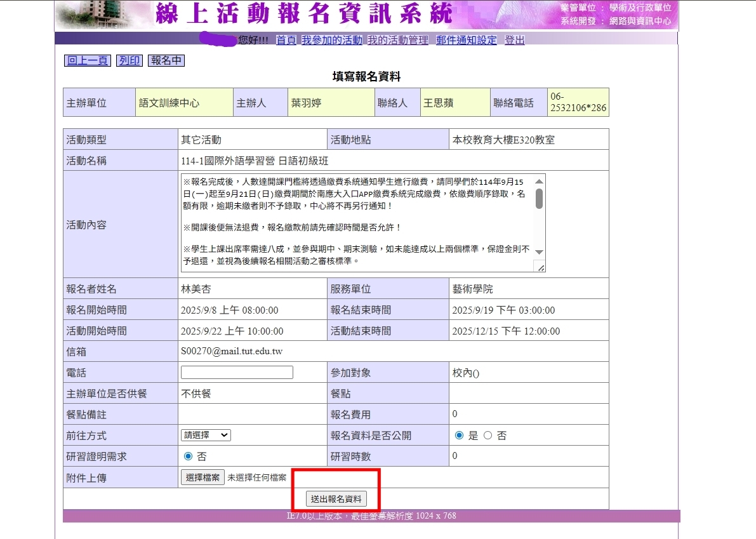Log out using the 登出 link

[x=515, y=40]
